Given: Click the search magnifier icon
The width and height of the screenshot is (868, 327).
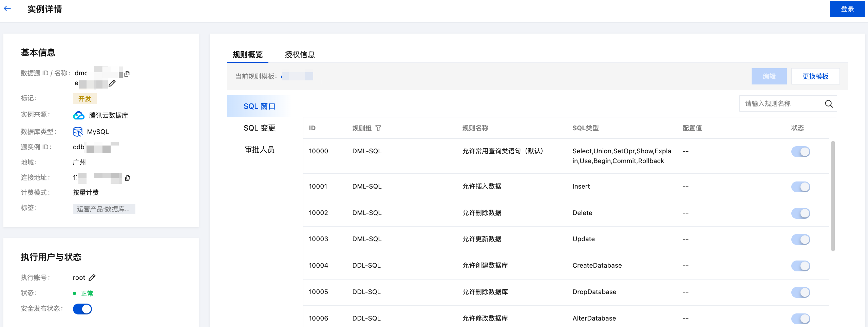Looking at the screenshot, I should (829, 104).
